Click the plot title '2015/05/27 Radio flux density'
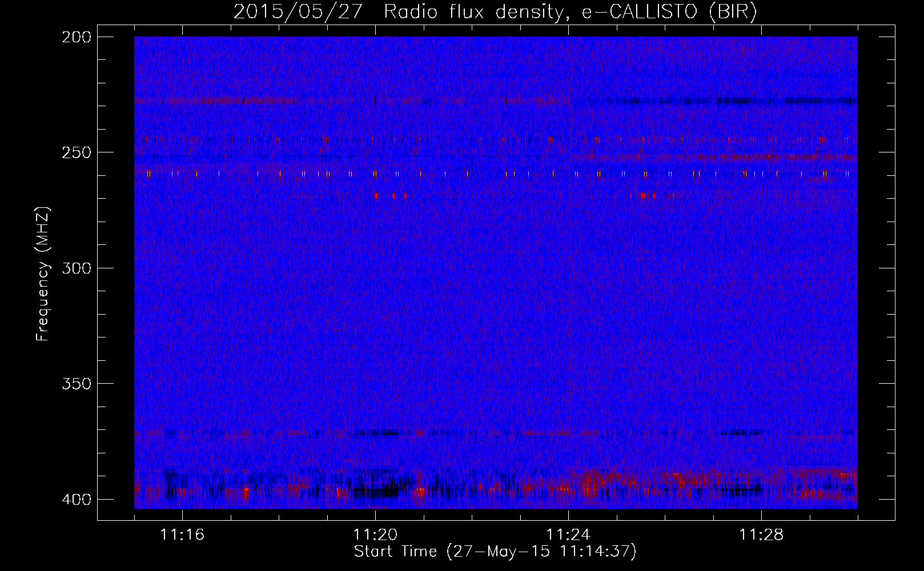 tap(399, 12)
